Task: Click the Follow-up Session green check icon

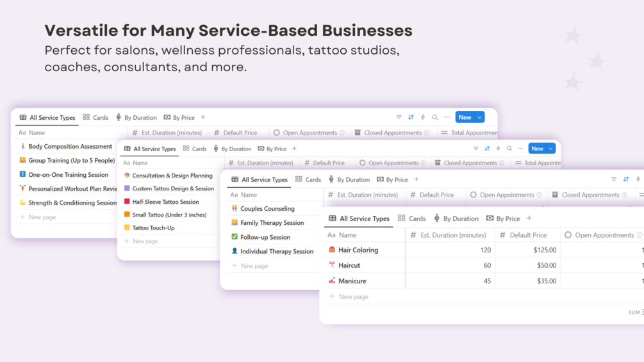Action: (x=235, y=237)
